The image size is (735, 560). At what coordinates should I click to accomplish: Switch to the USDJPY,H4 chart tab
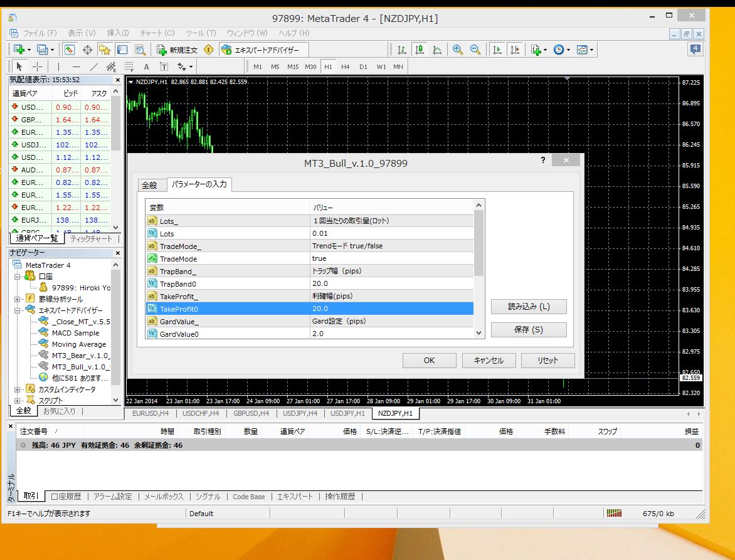pos(300,413)
